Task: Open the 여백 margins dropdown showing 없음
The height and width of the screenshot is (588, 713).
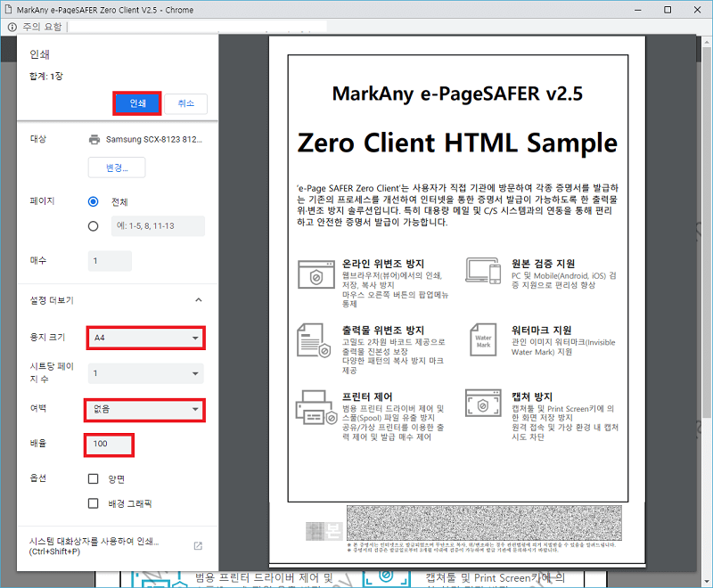Action: (x=143, y=410)
